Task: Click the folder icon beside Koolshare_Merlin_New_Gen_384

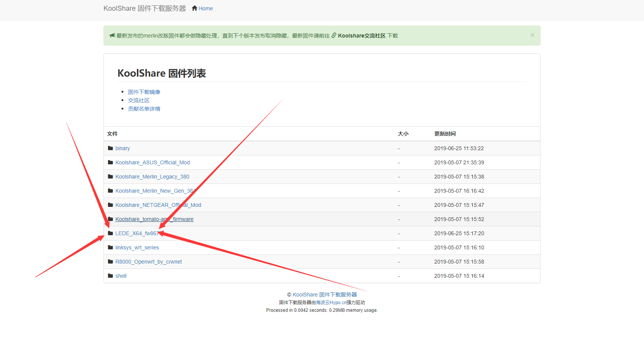Action: tap(110, 191)
